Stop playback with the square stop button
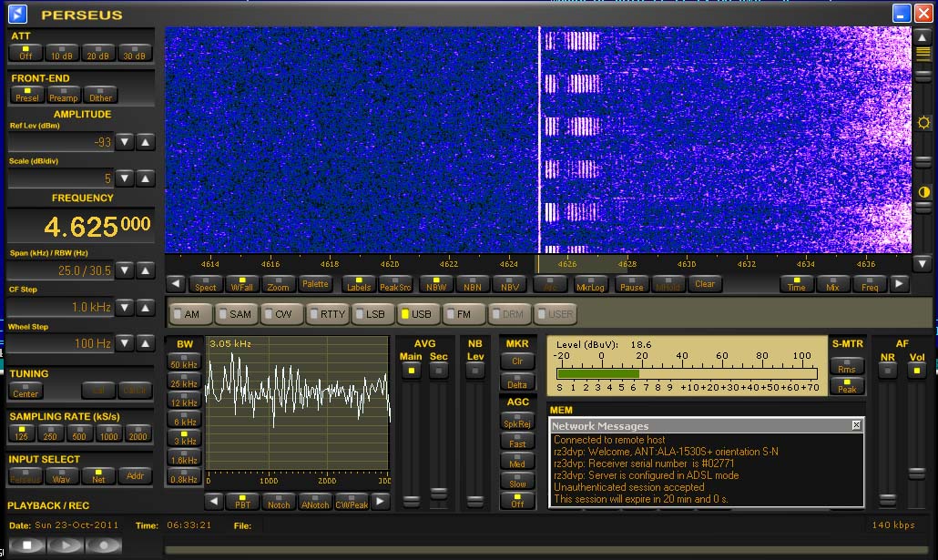Image resolution: width=938 pixels, height=560 pixels. tap(27, 545)
